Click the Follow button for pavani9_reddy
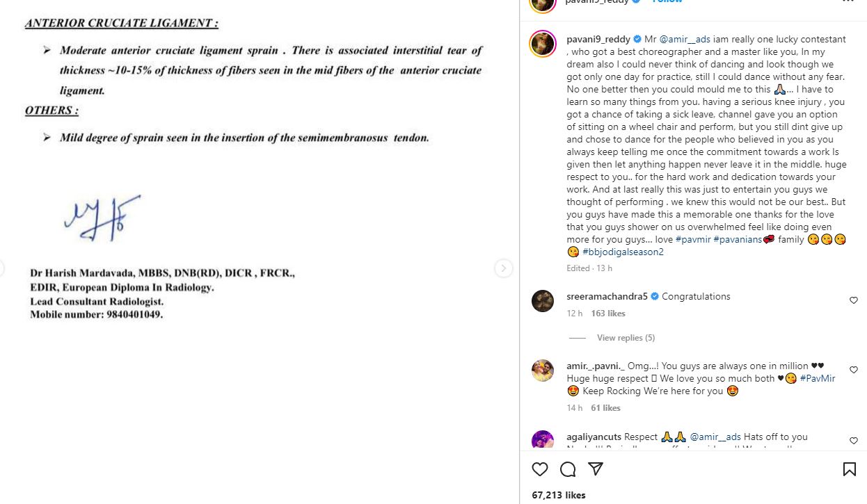Viewport: 867px width, 504px height. (x=667, y=1)
